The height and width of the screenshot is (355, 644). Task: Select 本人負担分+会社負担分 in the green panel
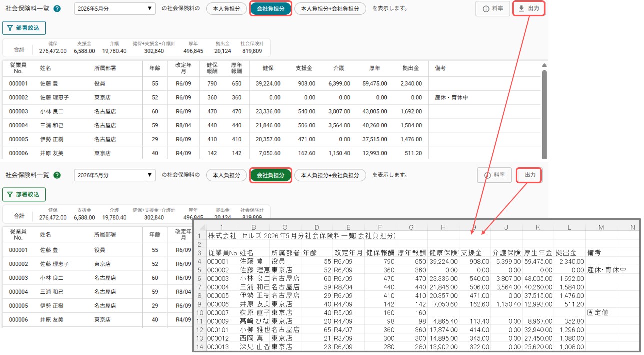pos(330,175)
